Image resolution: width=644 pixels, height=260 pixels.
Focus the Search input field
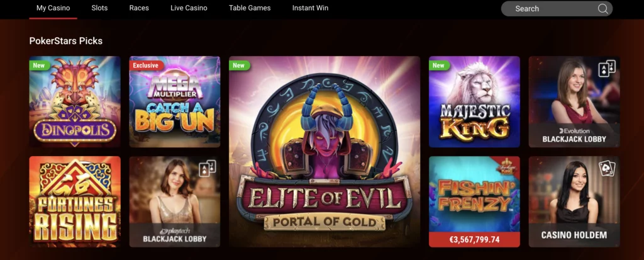(557, 9)
